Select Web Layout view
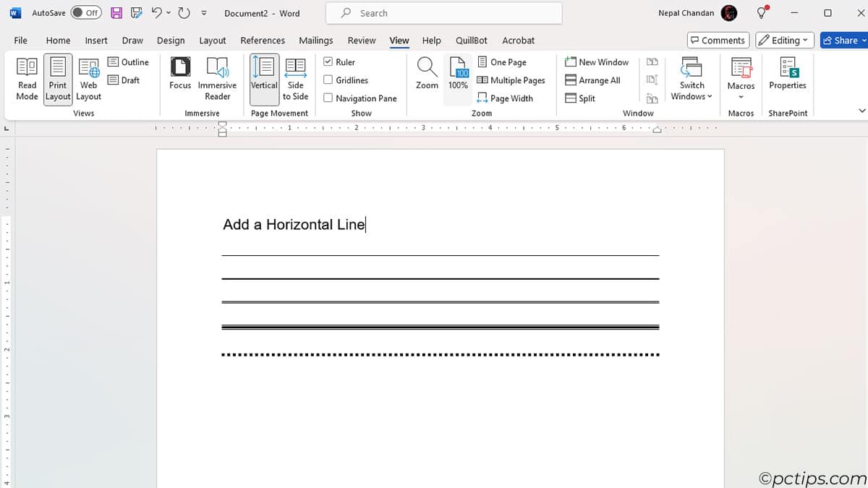The height and width of the screenshot is (488, 868). [x=88, y=78]
